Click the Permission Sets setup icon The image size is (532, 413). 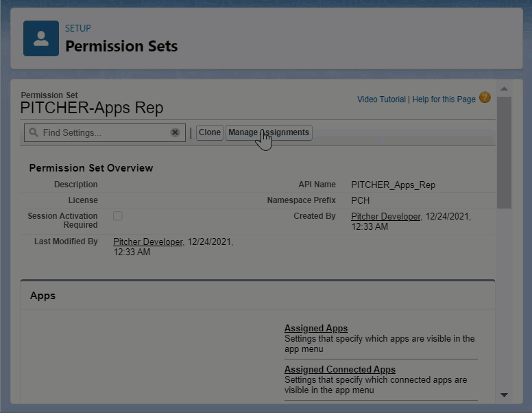[41, 38]
